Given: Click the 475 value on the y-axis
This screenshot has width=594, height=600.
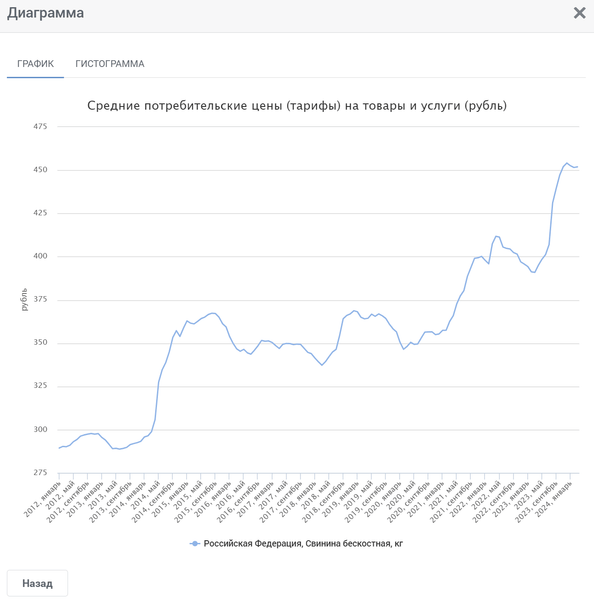Looking at the screenshot, I should [40, 126].
